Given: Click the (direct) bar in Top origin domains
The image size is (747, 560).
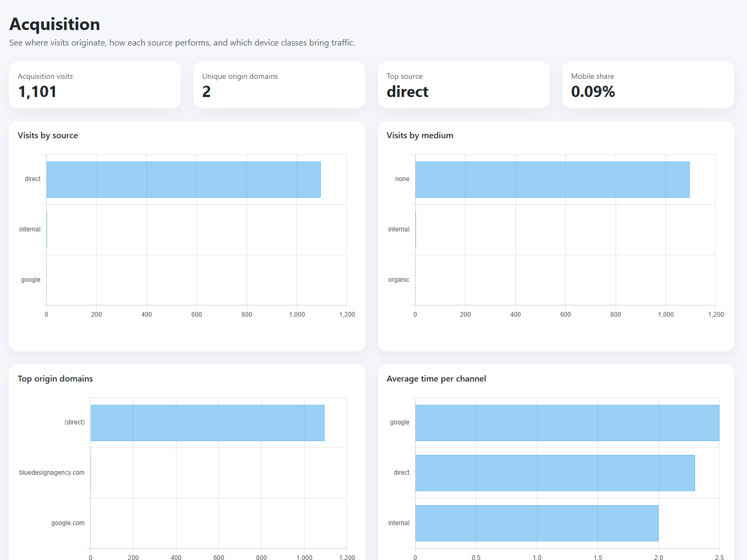Looking at the screenshot, I should coord(207,422).
